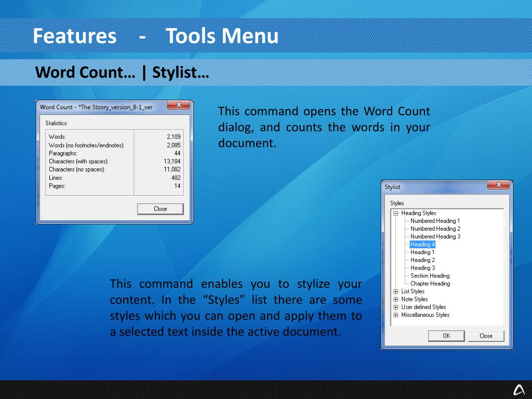Select Chapter Heading style

coord(430,283)
